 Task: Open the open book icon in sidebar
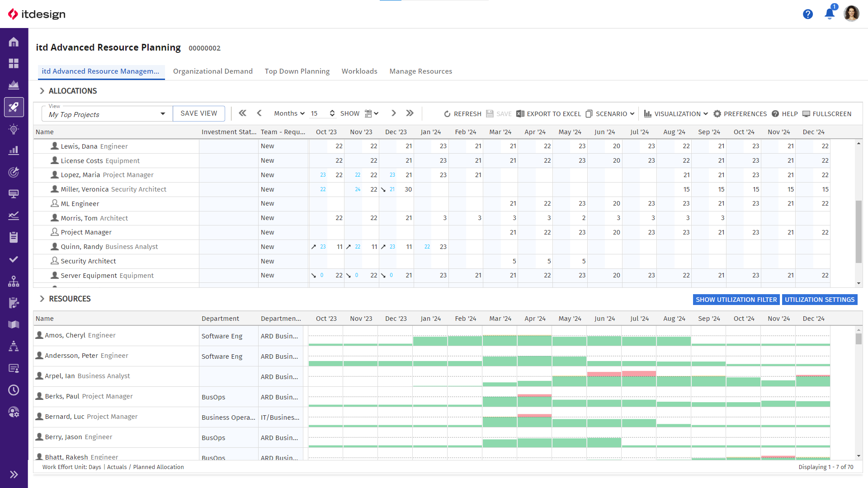[14, 324]
